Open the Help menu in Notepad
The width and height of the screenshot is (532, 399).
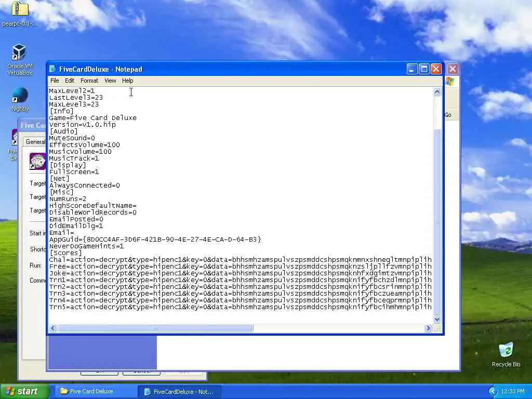[128, 81]
